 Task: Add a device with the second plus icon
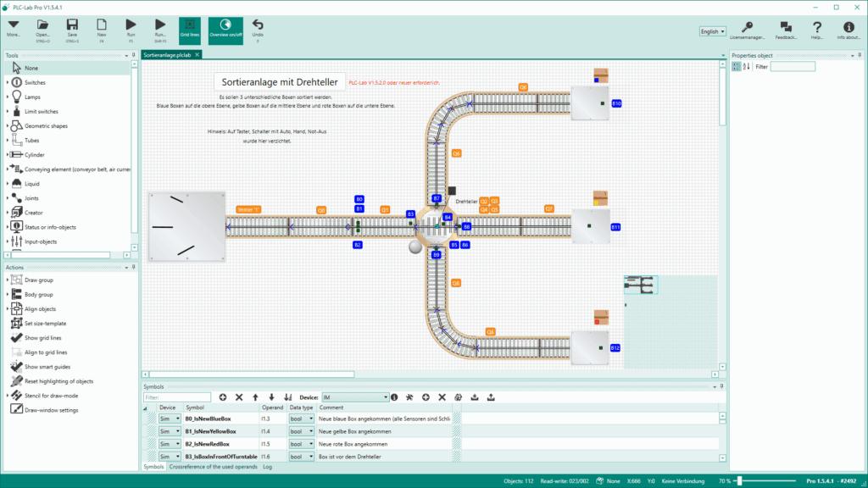pyautogui.click(x=426, y=397)
